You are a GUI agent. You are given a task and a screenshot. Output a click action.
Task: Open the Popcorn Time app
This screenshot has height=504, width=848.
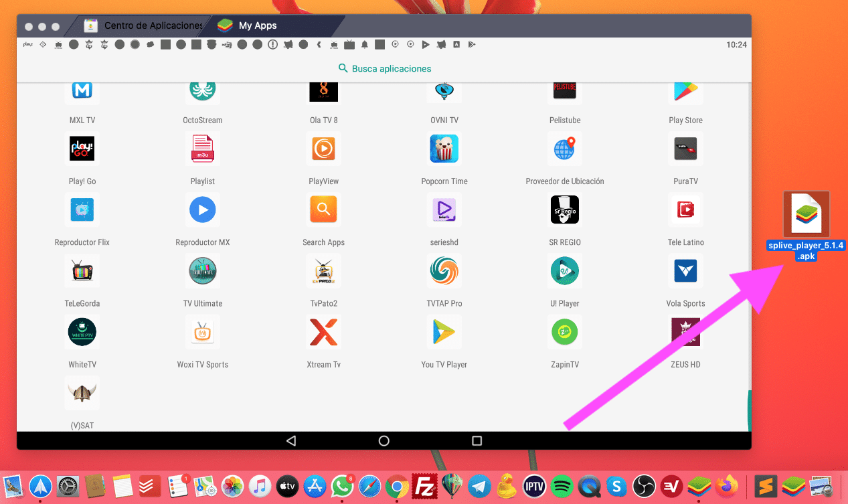[444, 149]
